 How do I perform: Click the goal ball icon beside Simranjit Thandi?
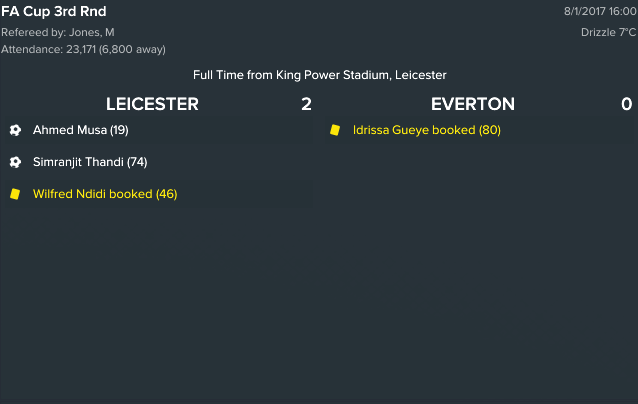15,162
